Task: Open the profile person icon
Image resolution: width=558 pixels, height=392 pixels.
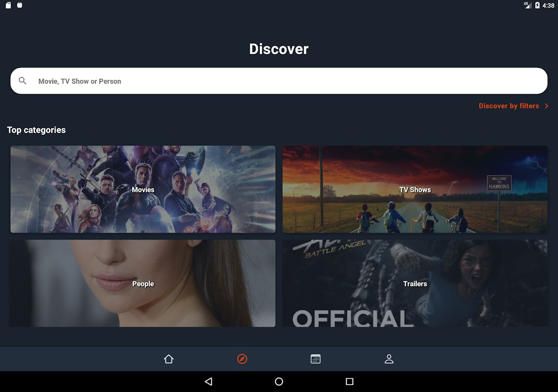Action: point(389,359)
